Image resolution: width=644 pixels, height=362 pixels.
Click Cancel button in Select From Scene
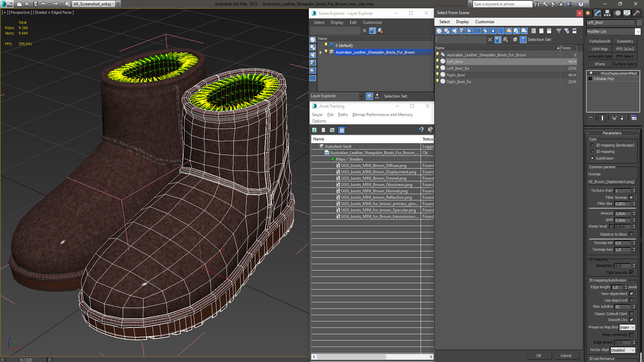pyautogui.click(x=566, y=356)
